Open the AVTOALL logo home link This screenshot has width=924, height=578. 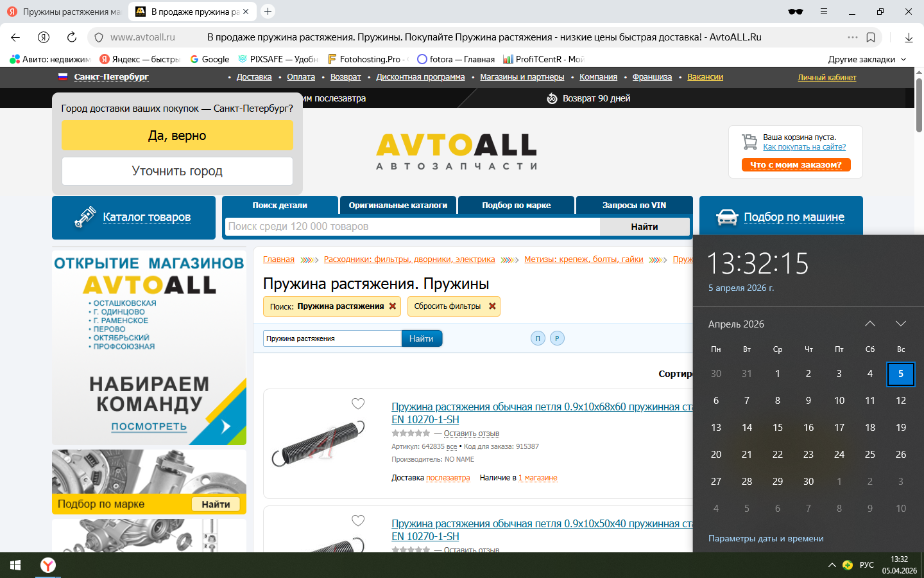pos(456,152)
